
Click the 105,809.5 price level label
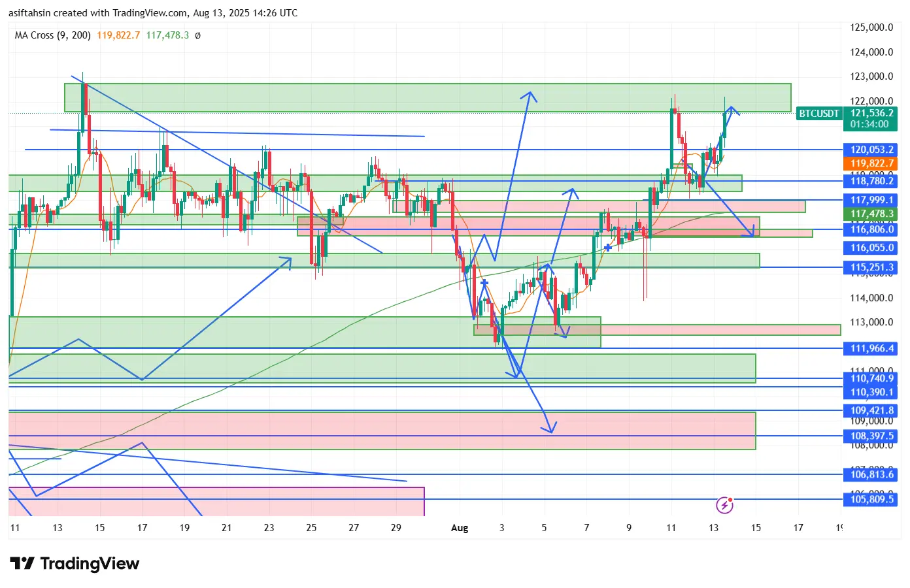[871, 499]
